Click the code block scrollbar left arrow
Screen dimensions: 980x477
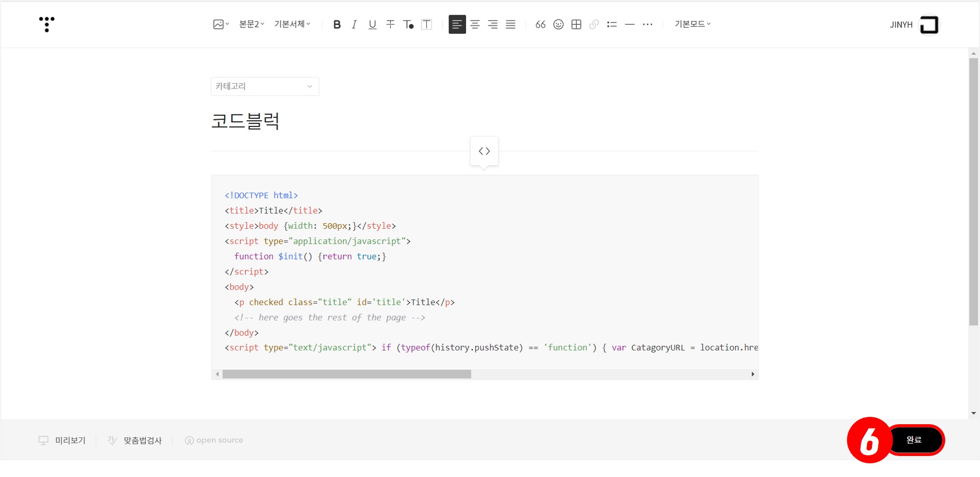point(217,374)
